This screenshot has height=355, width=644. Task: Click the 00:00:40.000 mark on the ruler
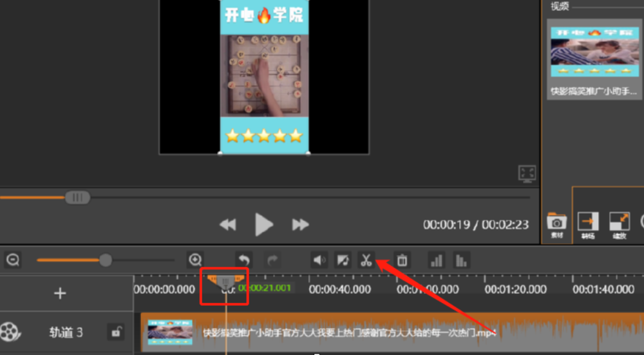click(339, 289)
